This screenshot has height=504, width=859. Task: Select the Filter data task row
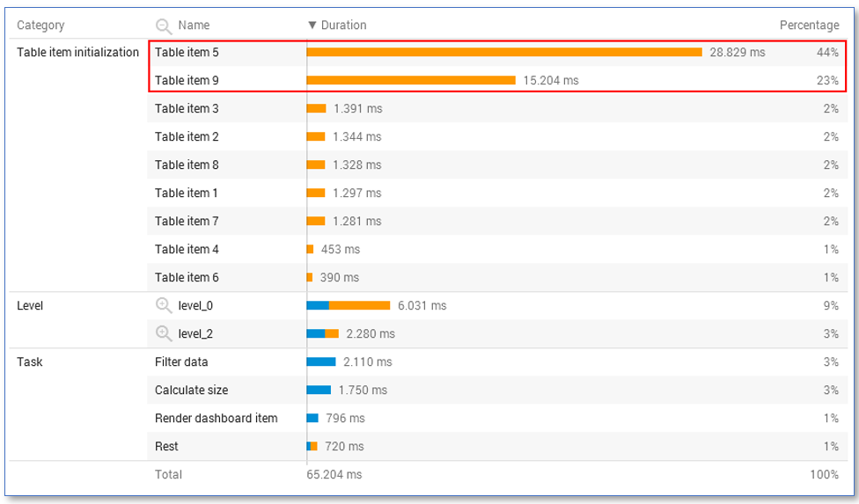[x=181, y=362]
